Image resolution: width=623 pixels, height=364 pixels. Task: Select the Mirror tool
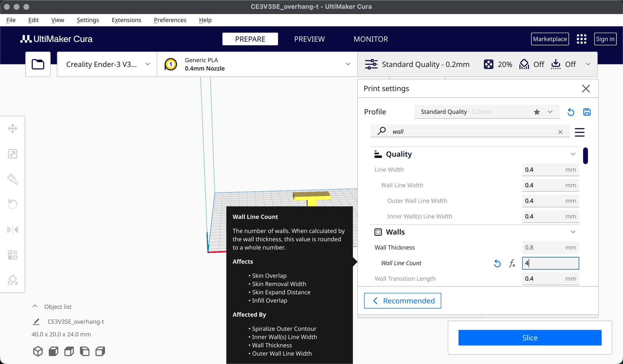tap(13, 230)
